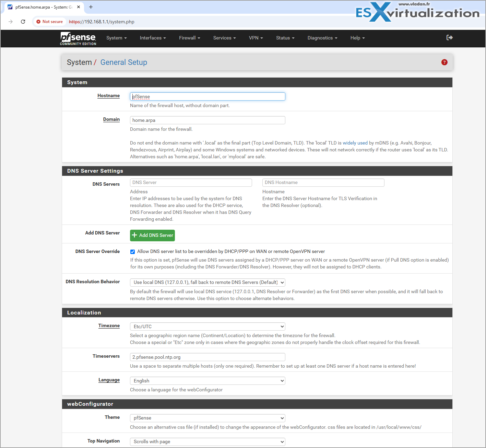Click the browser forward arrow
The image size is (486, 448).
pos(11,22)
